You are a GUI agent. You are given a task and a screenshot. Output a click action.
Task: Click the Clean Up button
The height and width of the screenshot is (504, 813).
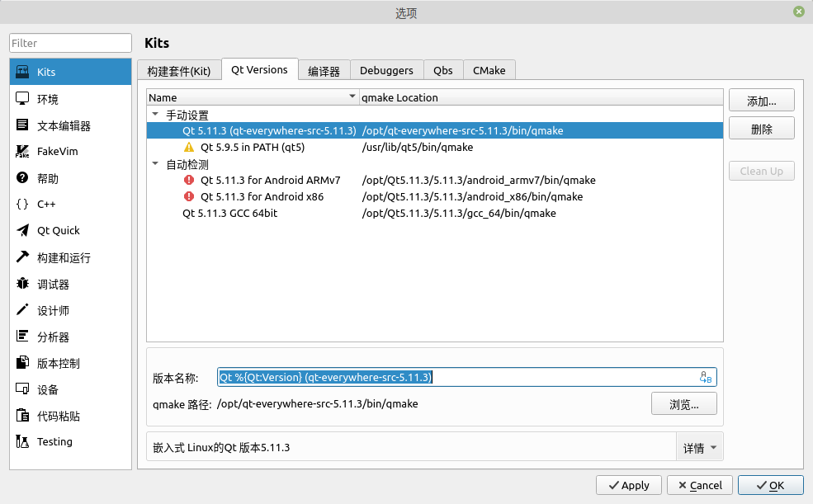[x=762, y=171]
